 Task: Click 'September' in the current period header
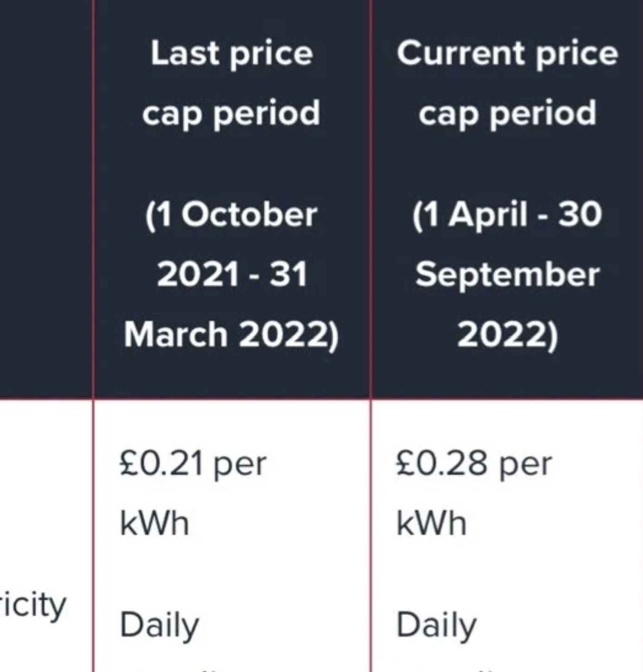point(507,275)
